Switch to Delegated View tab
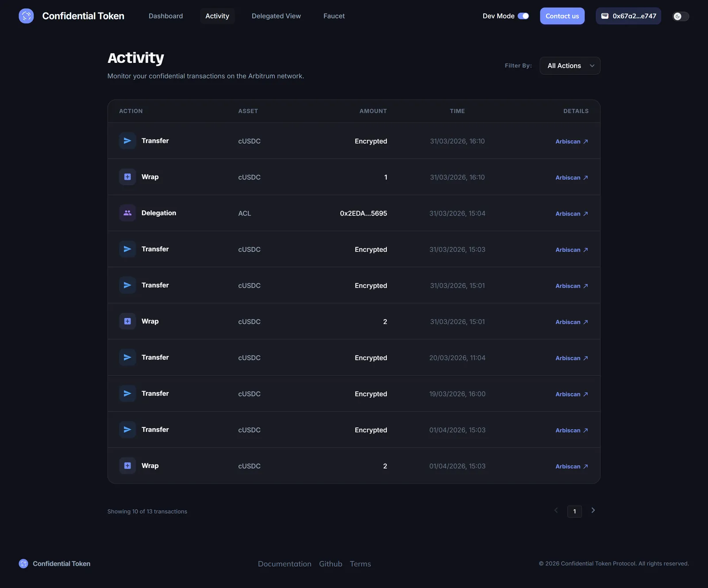 point(276,16)
